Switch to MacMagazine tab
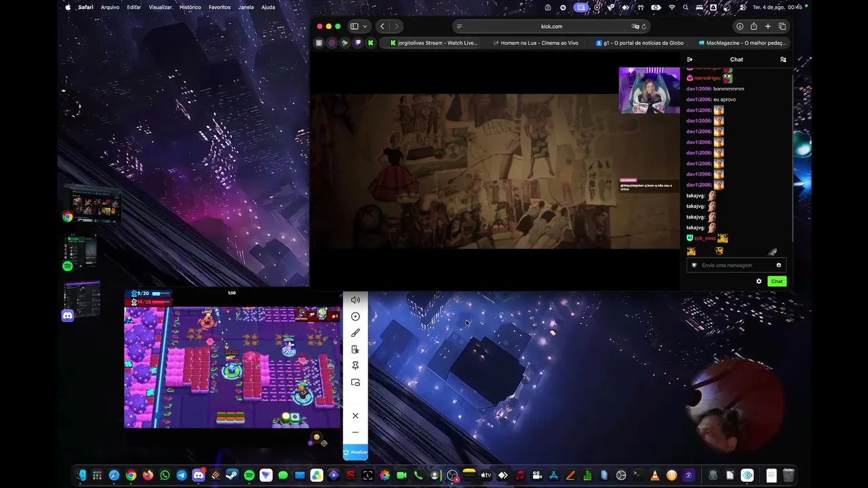This screenshot has width=868, height=488. pyautogui.click(x=741, y=43)
